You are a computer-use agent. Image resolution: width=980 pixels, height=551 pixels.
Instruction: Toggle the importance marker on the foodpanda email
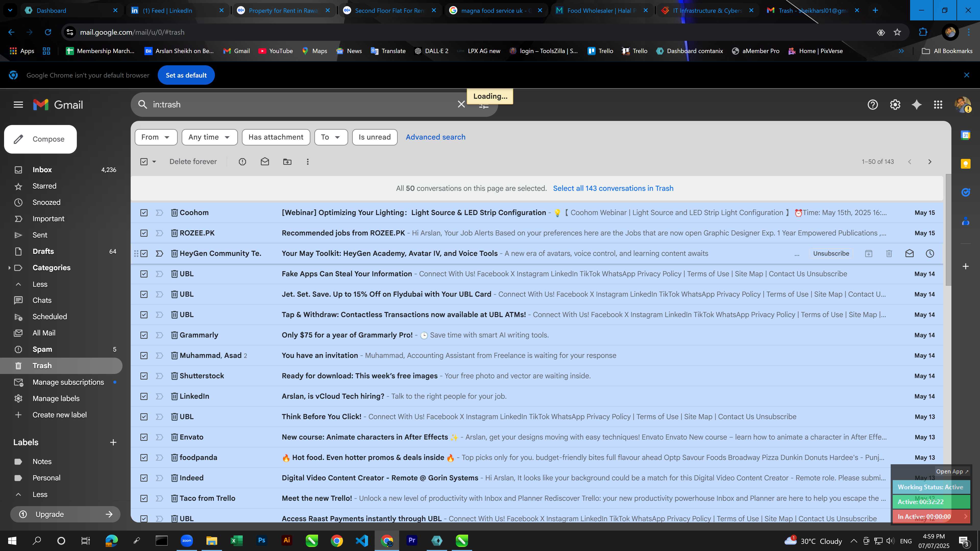coord(160,457)
